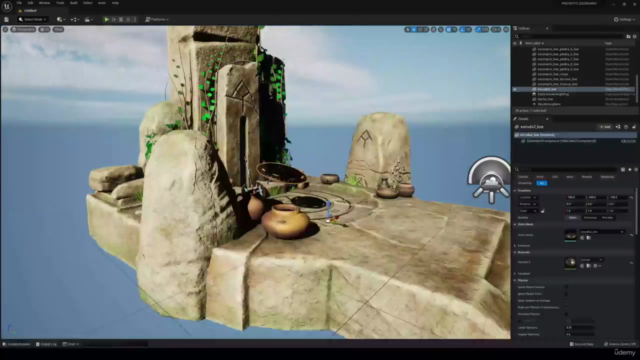Click the lock Details panel icon
Image resolution: width=640 pixels, height=360 pixels.
(634, 127)
